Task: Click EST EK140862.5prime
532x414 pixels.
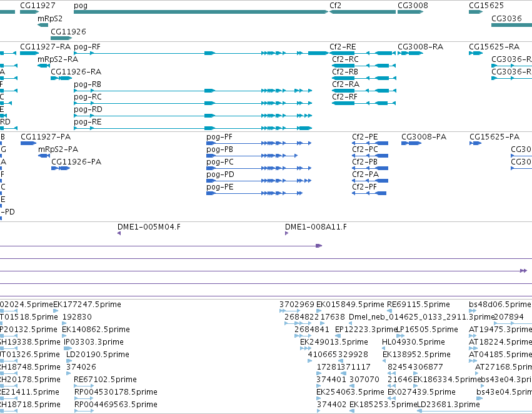Action: point(65,336)
